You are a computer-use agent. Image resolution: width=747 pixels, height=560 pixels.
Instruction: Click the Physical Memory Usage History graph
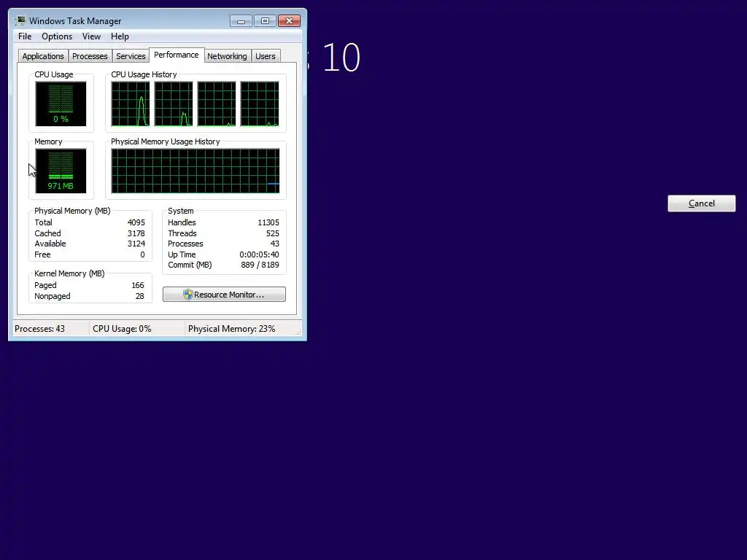(x=196, y=171)
